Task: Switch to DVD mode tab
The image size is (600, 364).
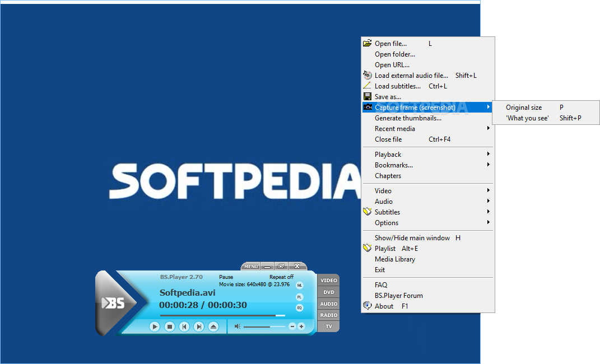Action: click(x=329, y=292)
